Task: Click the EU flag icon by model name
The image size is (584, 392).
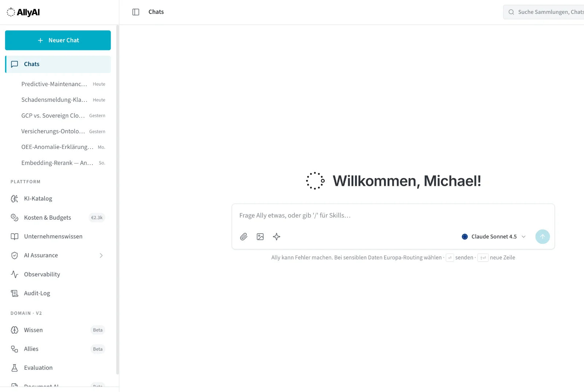Action: coord(465,237)
